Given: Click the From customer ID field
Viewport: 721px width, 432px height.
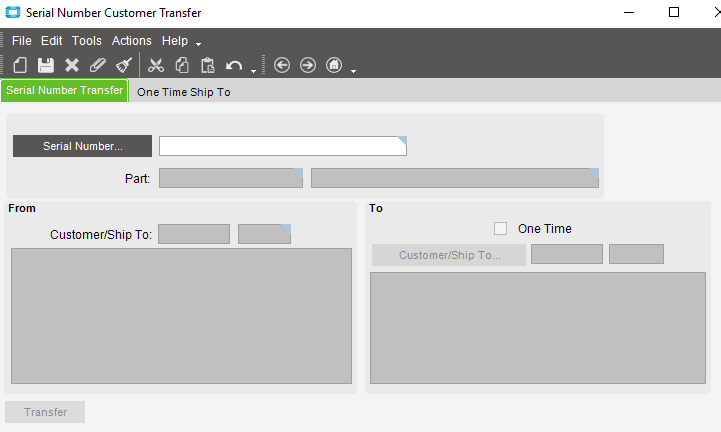Looking at the screenshot, I should (194, 234).
